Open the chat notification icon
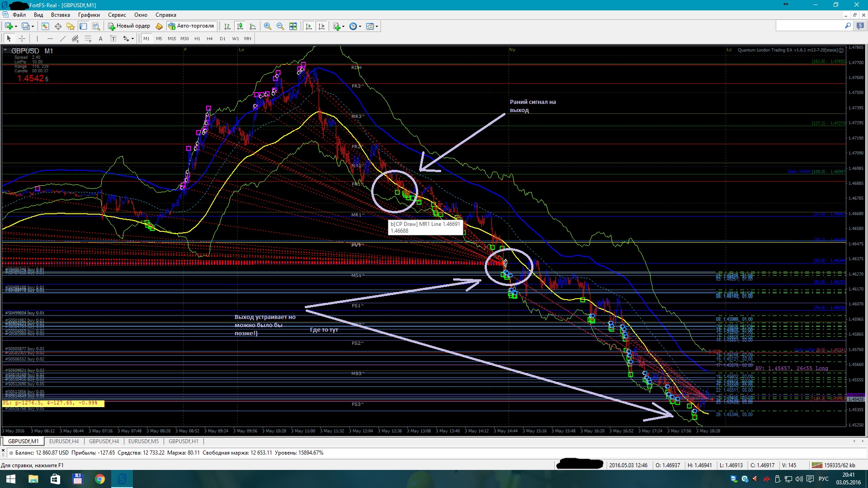The width and height of the screenshot is (868, 488). (860, 26)
